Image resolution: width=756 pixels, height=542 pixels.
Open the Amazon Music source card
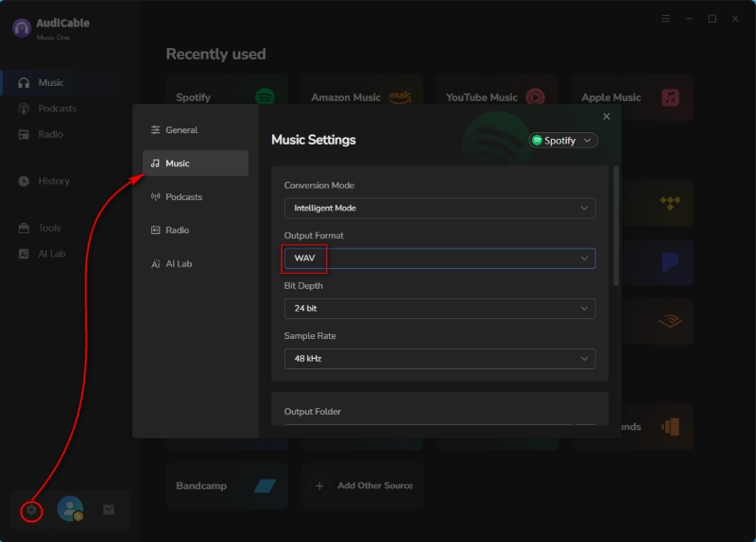coord(362,90)
